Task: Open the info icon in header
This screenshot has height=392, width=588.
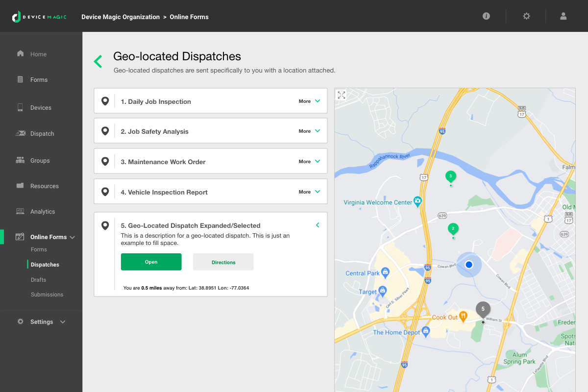Action: click(x=486, y=16)
